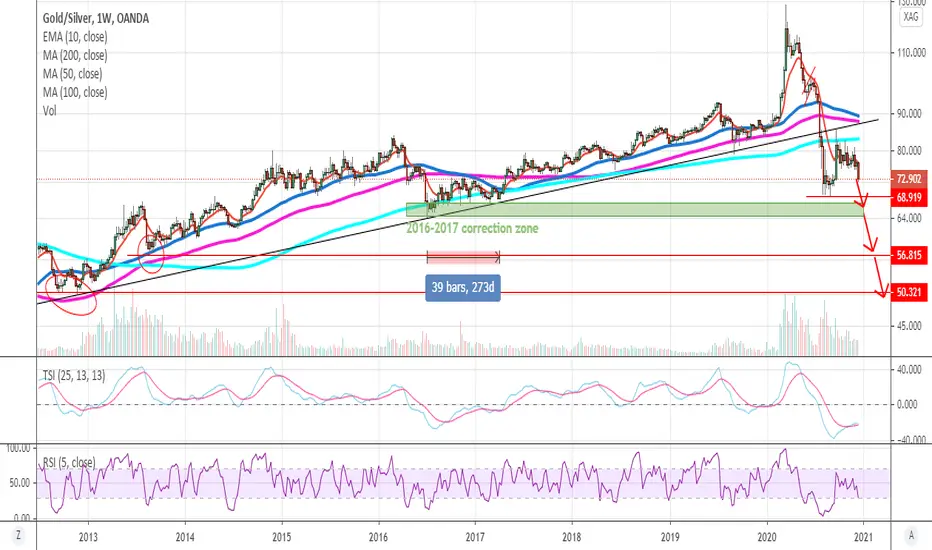Click the 110.000 price axis value
The height and width of the screenshot is (550, 932).
[911, 53]
